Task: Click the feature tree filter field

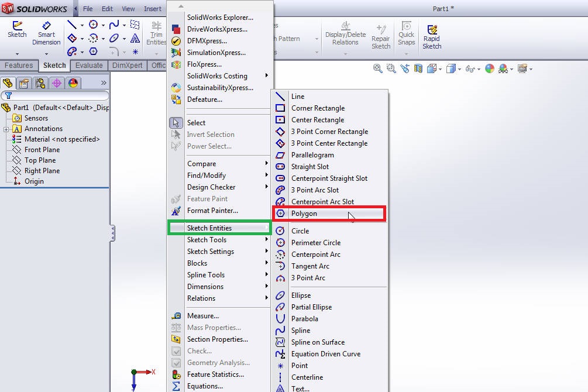Action: (x=55, y=95)
